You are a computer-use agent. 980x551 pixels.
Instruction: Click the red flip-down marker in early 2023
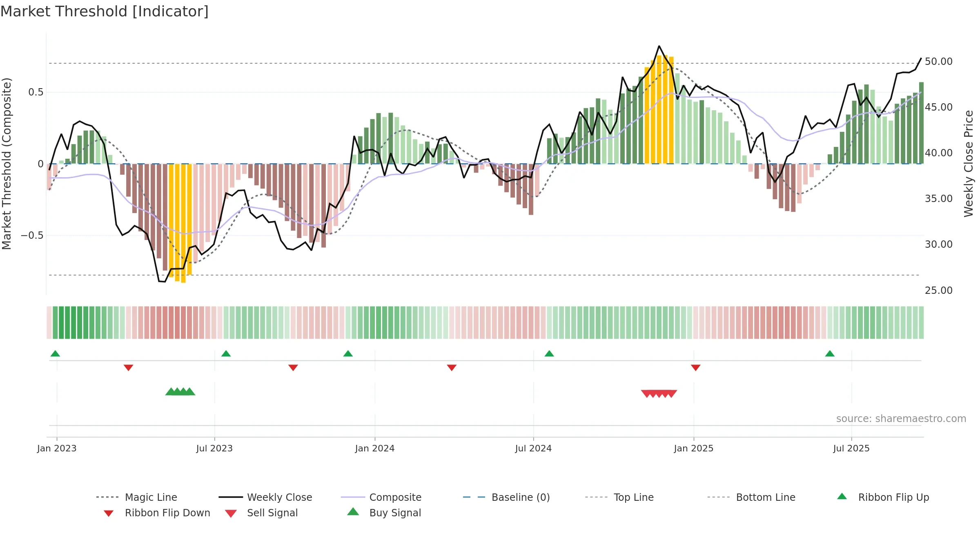coord(128,368)
